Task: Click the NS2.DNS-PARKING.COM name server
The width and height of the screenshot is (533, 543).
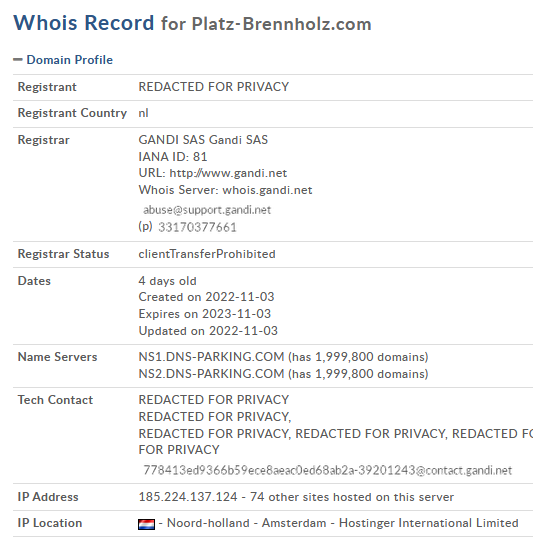Action: click(x=211, y=374)
